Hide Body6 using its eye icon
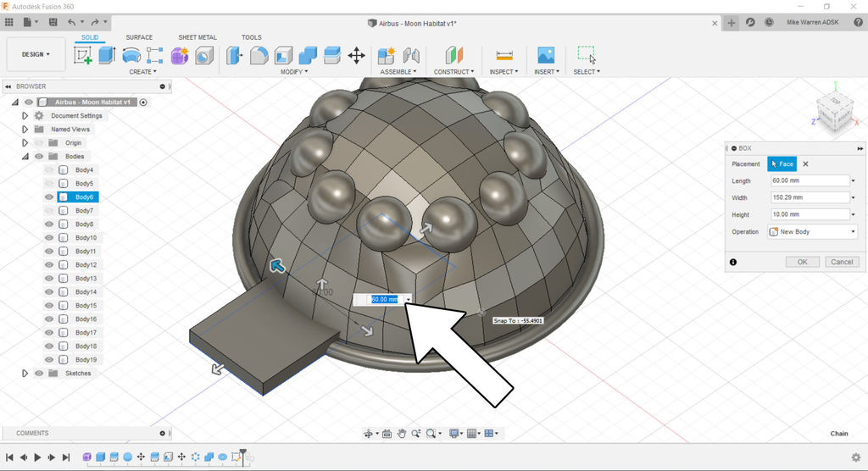Image resolution: width=868 pixels, height=471 pixels. [x=49, y=197]
